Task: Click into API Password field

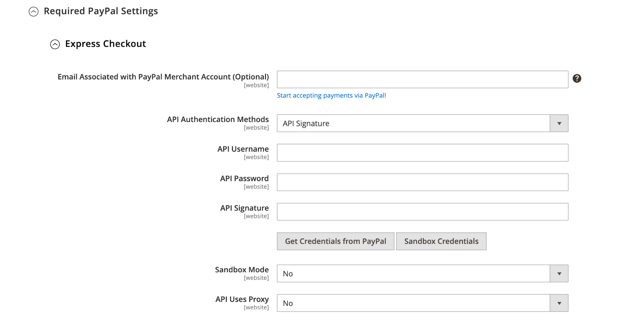Action: 422,182
